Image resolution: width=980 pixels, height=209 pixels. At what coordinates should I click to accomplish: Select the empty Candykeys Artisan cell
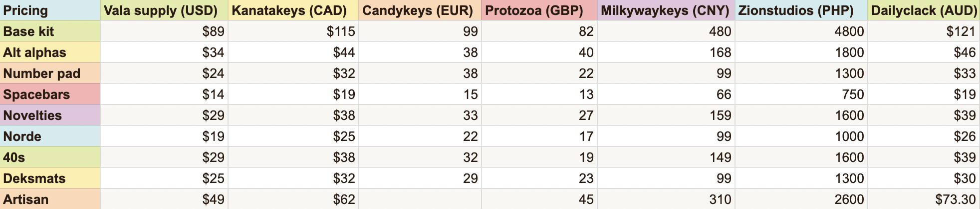[x=420, y=199]
